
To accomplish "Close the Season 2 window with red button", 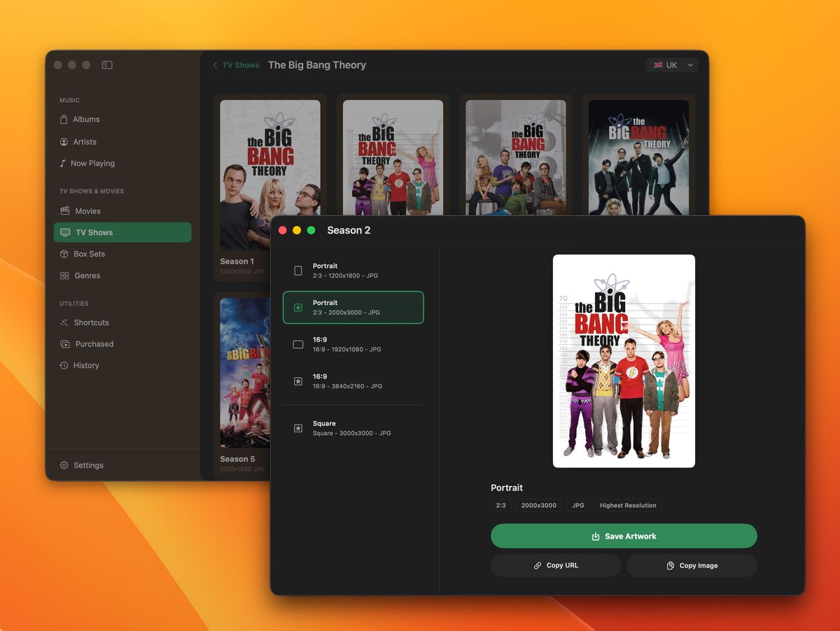I will click(283, 230).
